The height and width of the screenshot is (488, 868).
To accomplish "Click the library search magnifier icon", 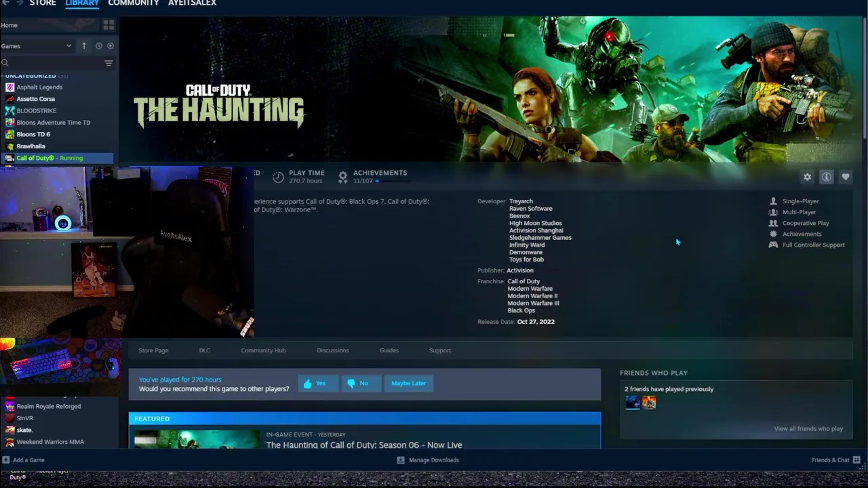I will (x=5, y=63).
